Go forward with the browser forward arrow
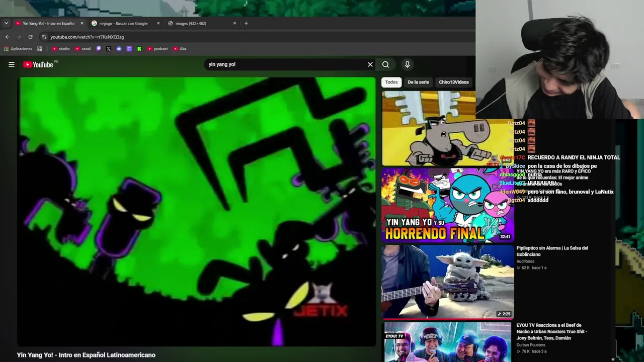 coord(19,37)
